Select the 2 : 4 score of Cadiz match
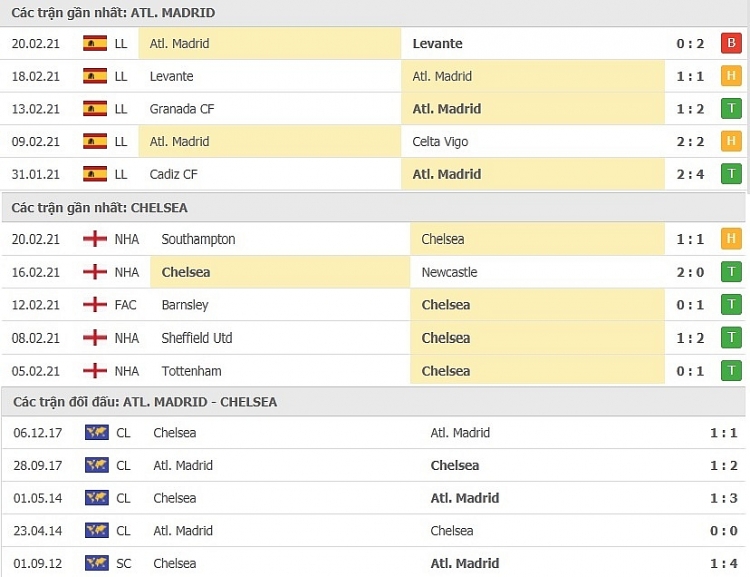The height and width of the screenshot is (577, 750). coord(690,174)
